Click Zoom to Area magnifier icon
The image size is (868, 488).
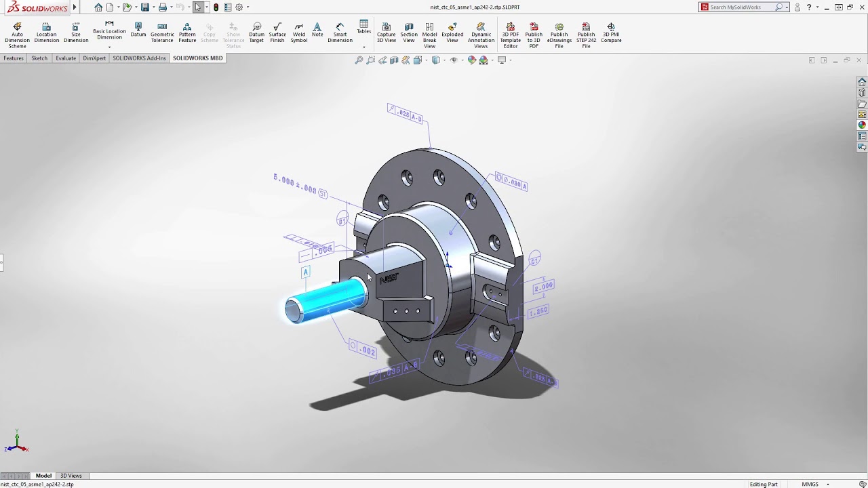click(x=371, y=60)
